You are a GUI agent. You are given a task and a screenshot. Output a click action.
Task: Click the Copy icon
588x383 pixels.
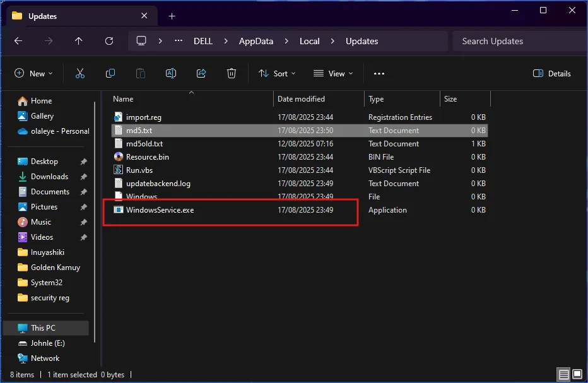tap(110, 73)
